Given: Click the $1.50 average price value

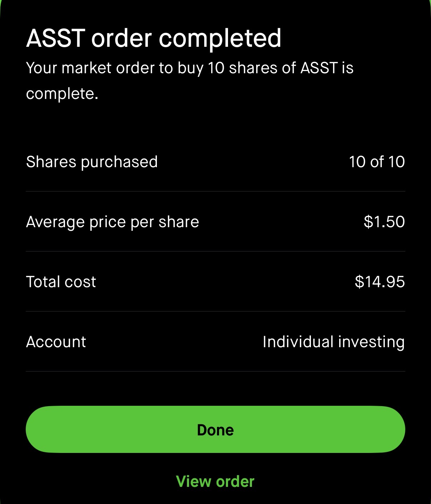Looking at the screenshot, I should click(384, 222).
